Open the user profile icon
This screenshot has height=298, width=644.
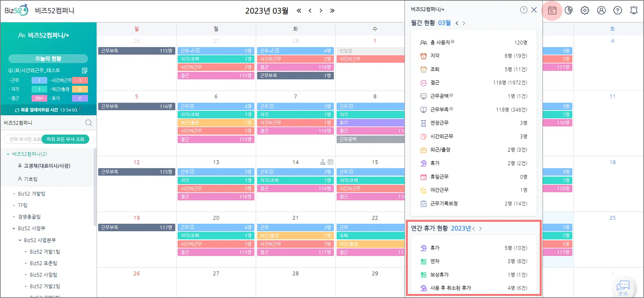[x=601, y=11]
